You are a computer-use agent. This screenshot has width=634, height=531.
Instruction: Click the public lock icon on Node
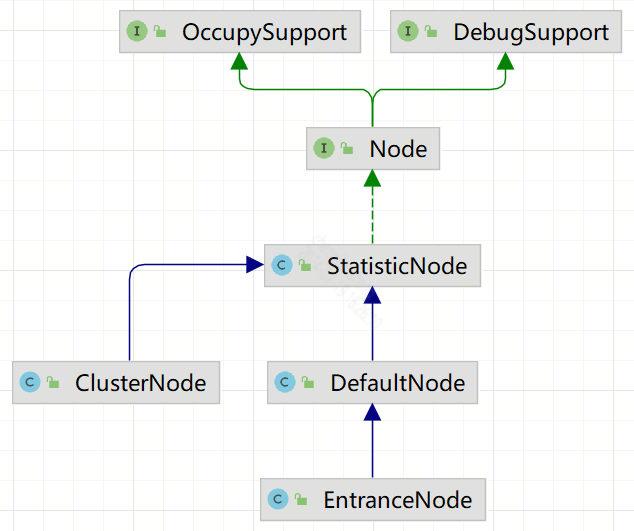point(347,148)
